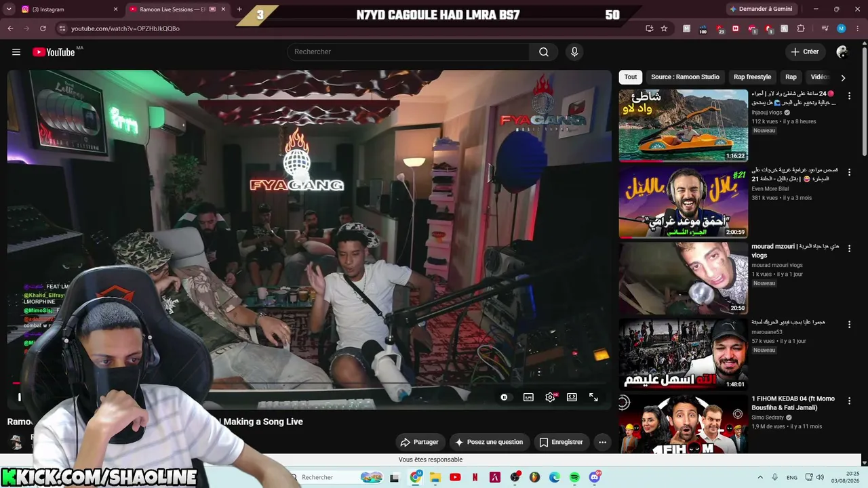Open options for the Even More Bilal video

pyautogui.click(x=849, y=173)
